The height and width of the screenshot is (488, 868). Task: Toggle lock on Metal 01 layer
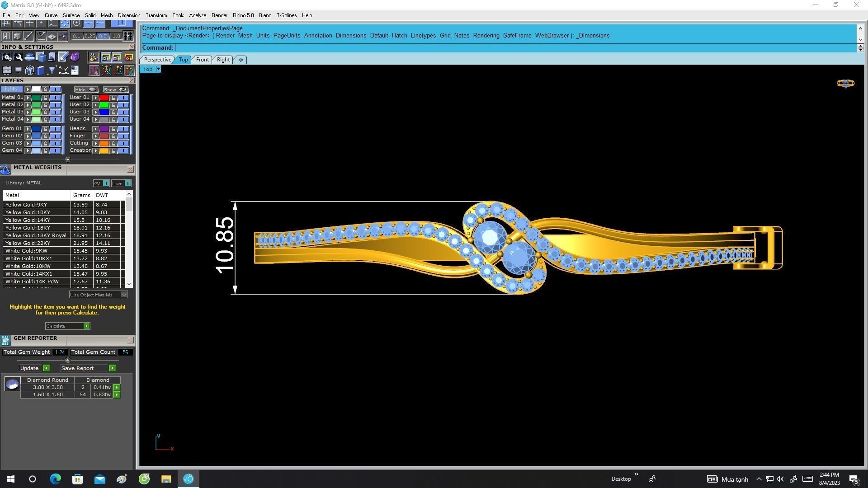point(45,98)
